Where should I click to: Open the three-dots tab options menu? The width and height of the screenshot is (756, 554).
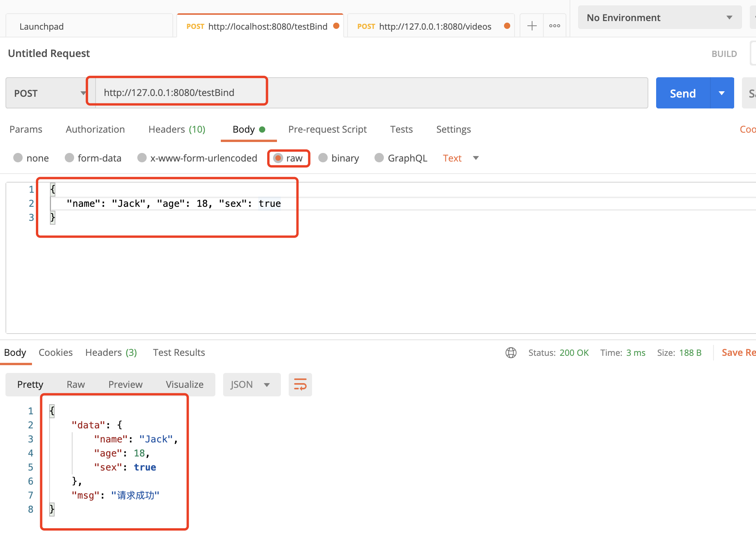click(x=554, y=26)
